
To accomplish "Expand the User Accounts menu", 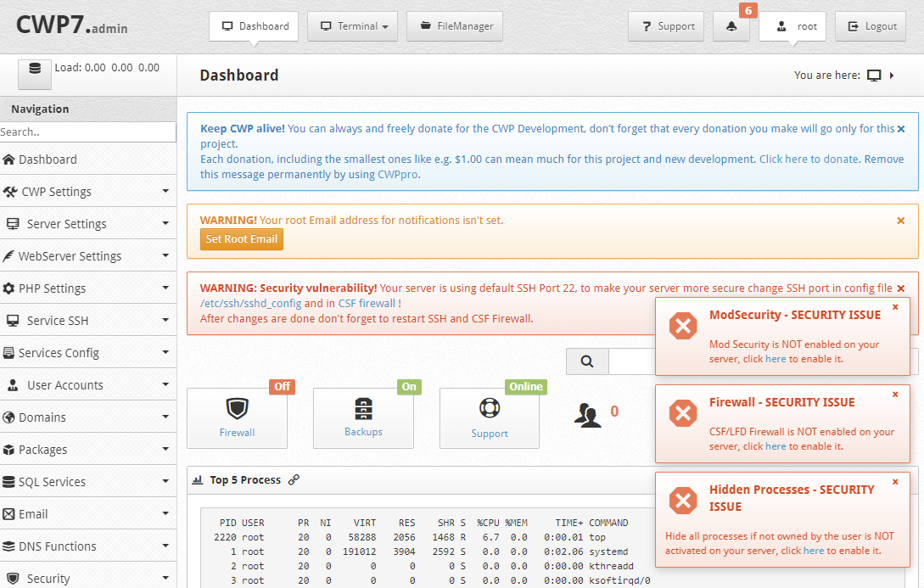I will 88,384.
